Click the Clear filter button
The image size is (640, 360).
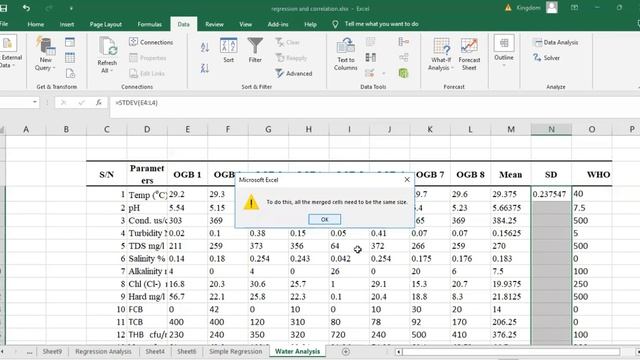tap(288, 42)
